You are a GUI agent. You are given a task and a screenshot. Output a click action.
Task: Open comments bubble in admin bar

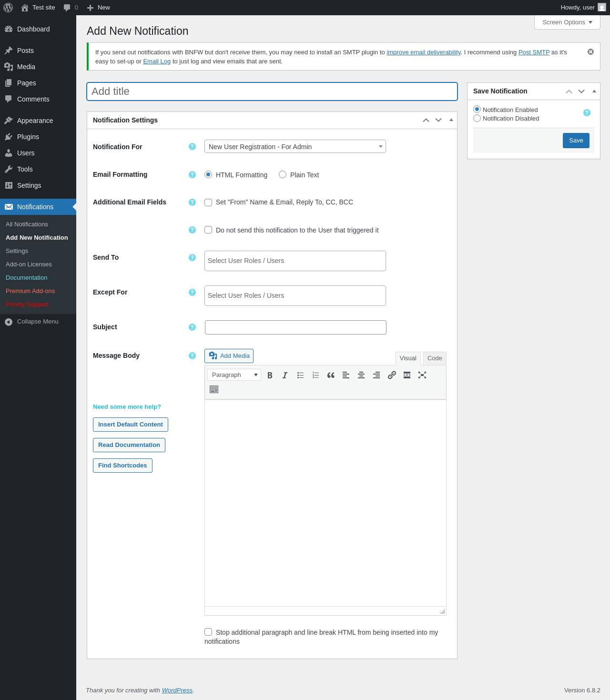pyautogui.click(x=71, y=8)
